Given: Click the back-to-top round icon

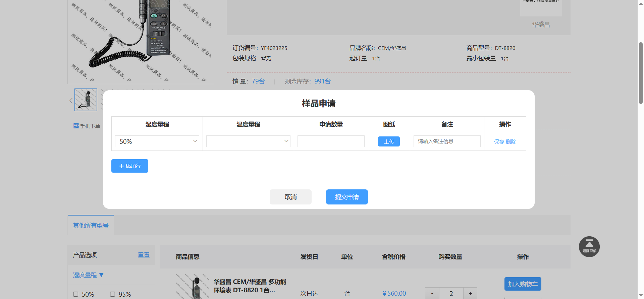Looking at the screenshot, I should [589, 247].
